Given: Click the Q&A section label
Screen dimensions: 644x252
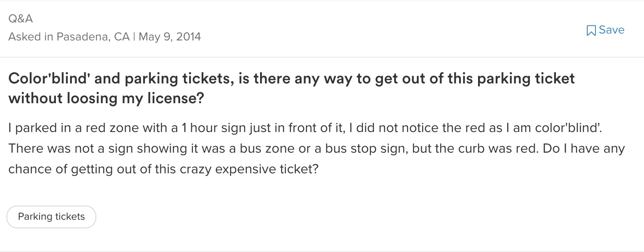Looking at the screenshot, I should click(x=21, y=18).
